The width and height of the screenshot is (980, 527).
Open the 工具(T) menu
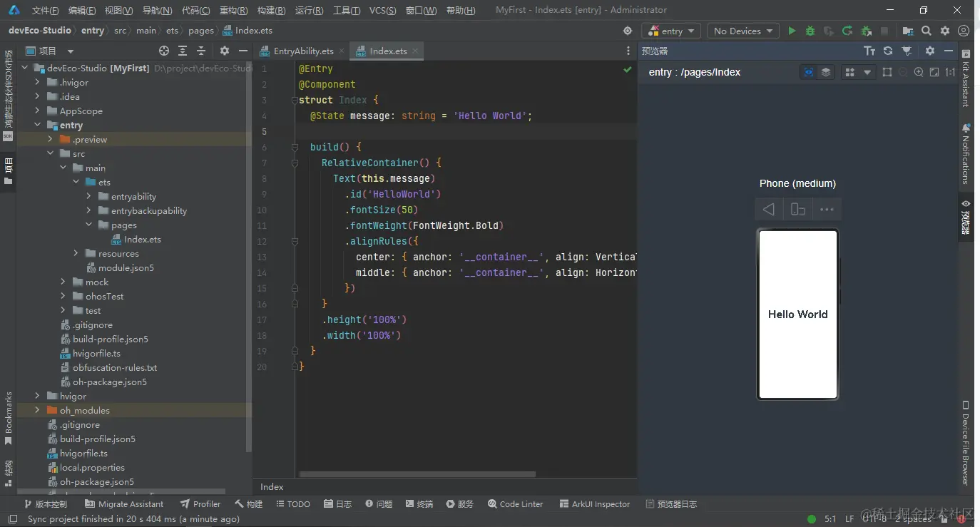point(347,10)
